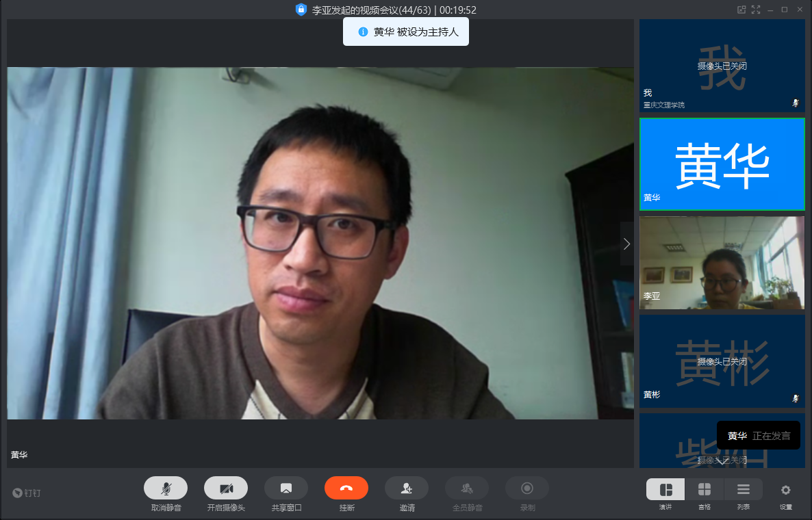Enter fullscreen mode with the expand arrows icon
Viewport: 812px width, 520px height.
[x=756, y=10]
